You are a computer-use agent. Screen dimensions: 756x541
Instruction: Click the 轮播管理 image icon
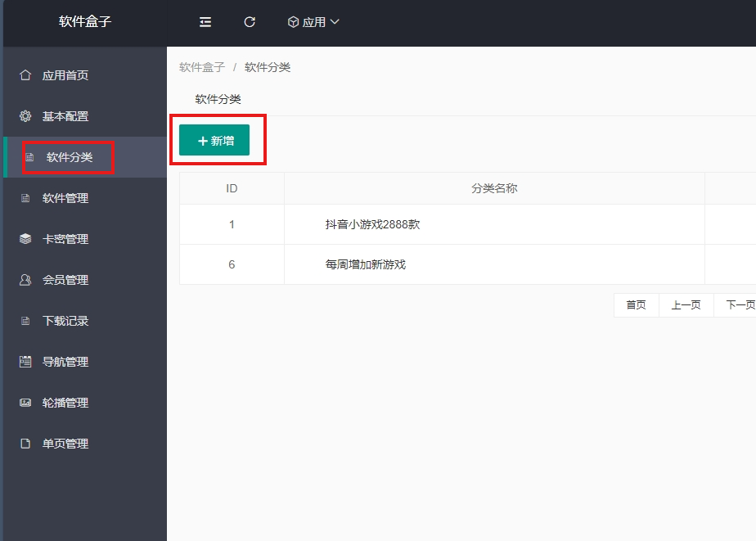[x=26, y=402]
